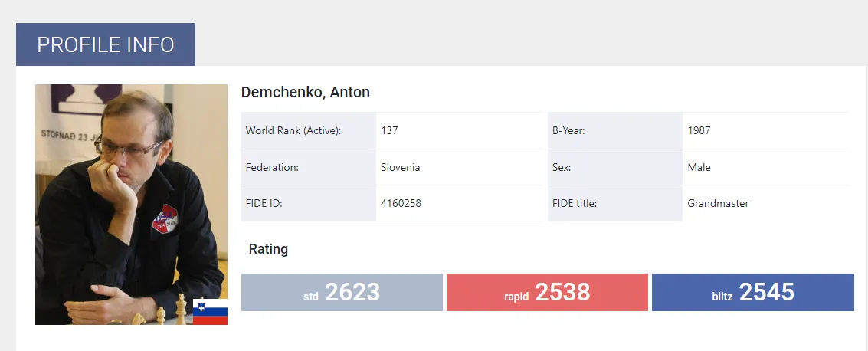This screenshot has width=868, height=351.
Task: Click the rapid rating 2538 box
Action: pos(547,292)
